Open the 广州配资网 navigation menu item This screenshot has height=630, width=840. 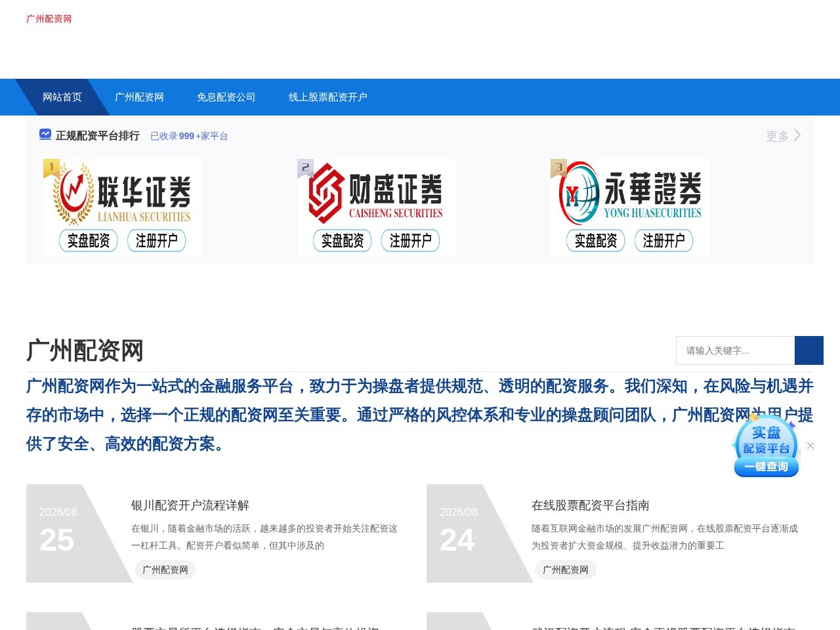click(x=139, y=97)
